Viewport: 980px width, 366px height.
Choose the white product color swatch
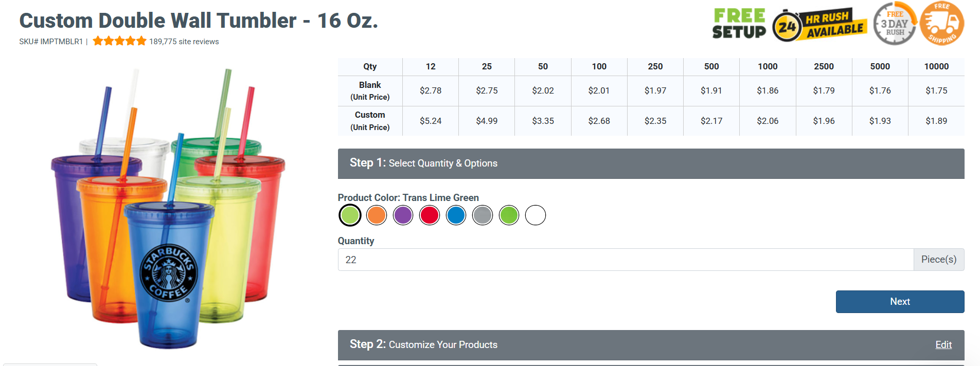click(x=536, y=215)
